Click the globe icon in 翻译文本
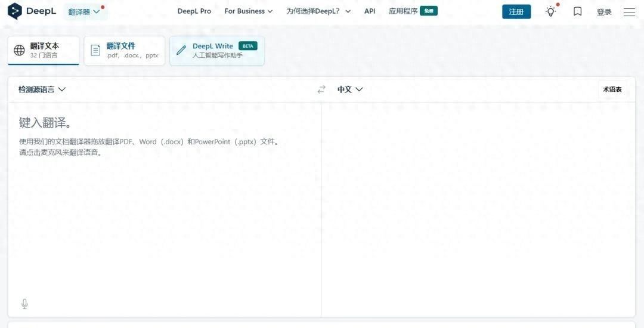This screenshot has width=644, height=328. pos(19,50)
